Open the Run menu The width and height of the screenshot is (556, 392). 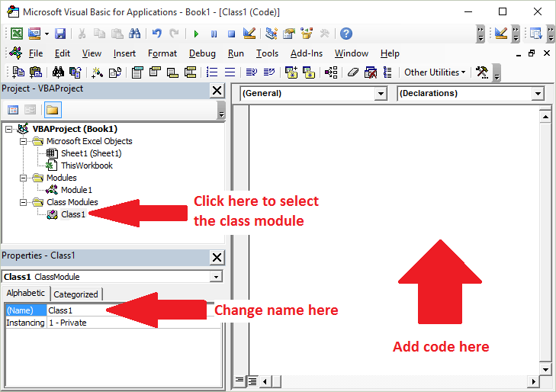(236, 53)
